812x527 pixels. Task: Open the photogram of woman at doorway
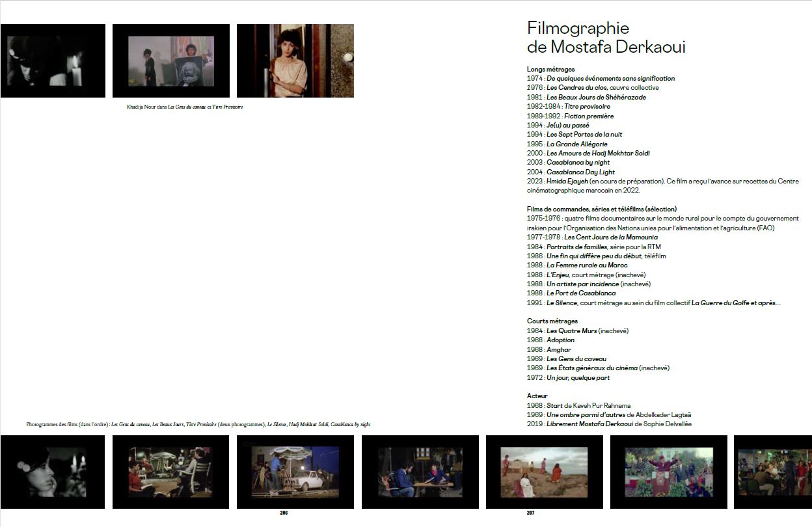[x=295, y=61]
